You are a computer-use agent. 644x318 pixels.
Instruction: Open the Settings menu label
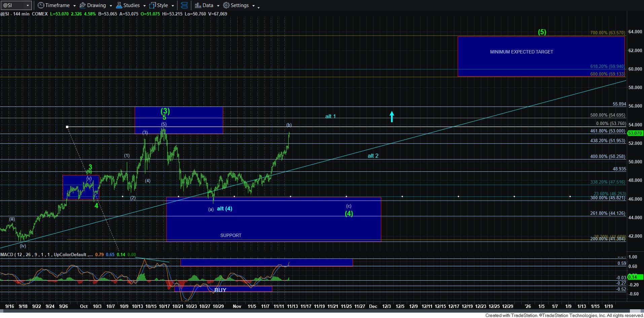coord(240,5)
